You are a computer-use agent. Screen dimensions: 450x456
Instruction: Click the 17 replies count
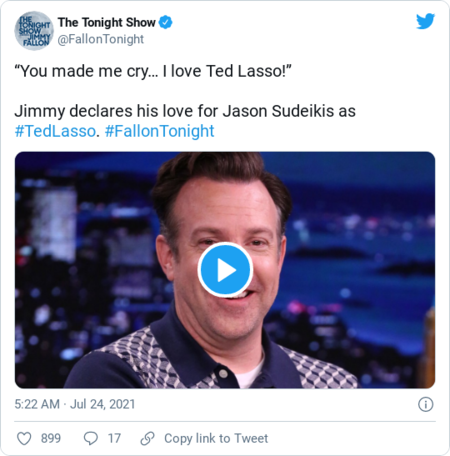tap(114, 438)
